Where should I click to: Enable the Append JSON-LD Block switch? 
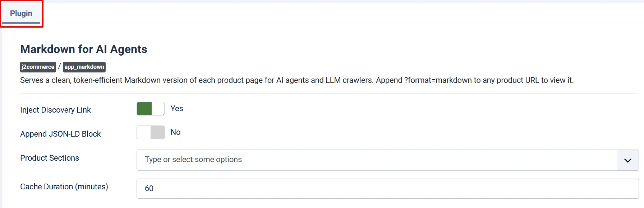(x=151, y=132)
